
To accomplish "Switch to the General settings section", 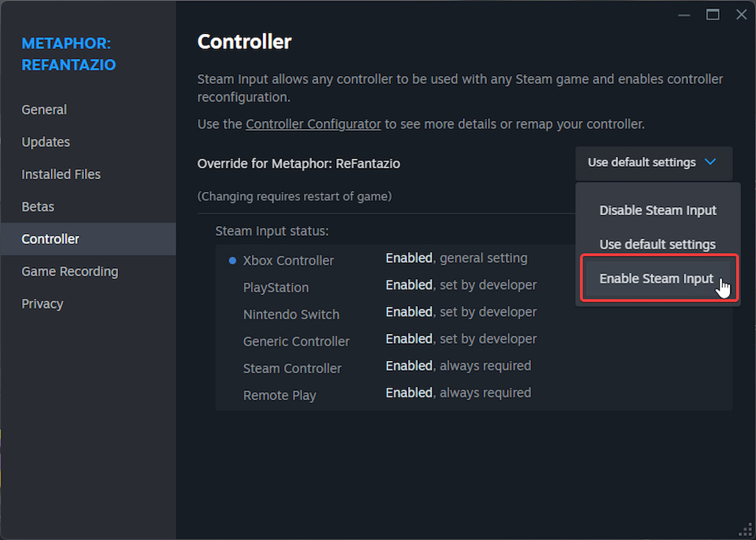I will pyautogui.click(x=44, y=109).
